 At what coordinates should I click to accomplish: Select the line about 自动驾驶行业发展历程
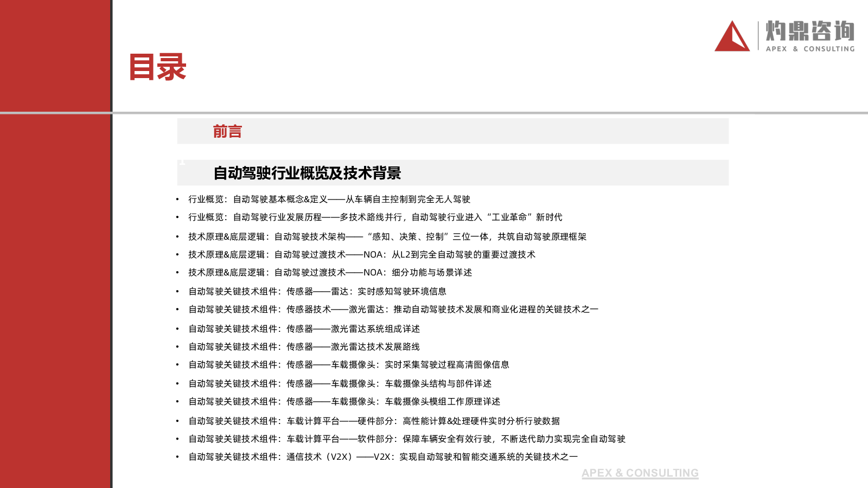(375, 217)
